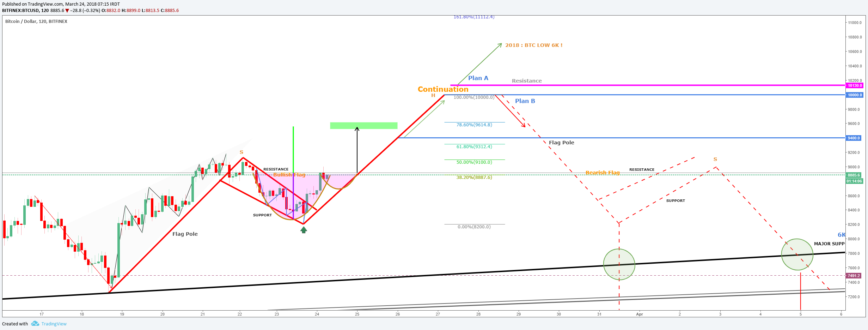Select the 7491.2 price label
This screenshot has height=330, width=868.
coord(854,276)
